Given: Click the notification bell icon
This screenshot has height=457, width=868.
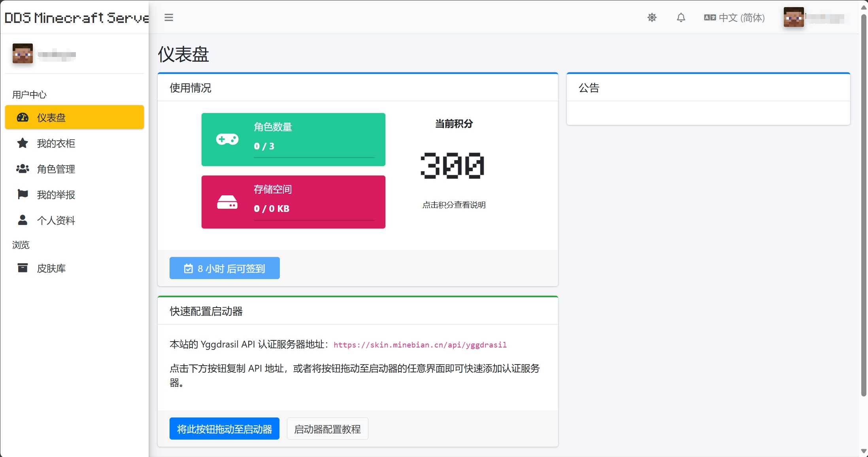Looking at the screenshot, I should point(681,17).
